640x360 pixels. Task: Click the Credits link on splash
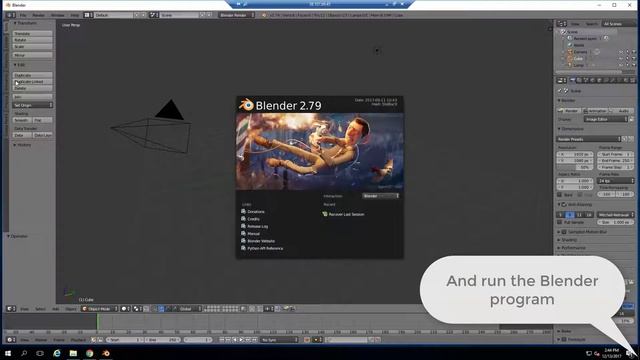(250, 219)
